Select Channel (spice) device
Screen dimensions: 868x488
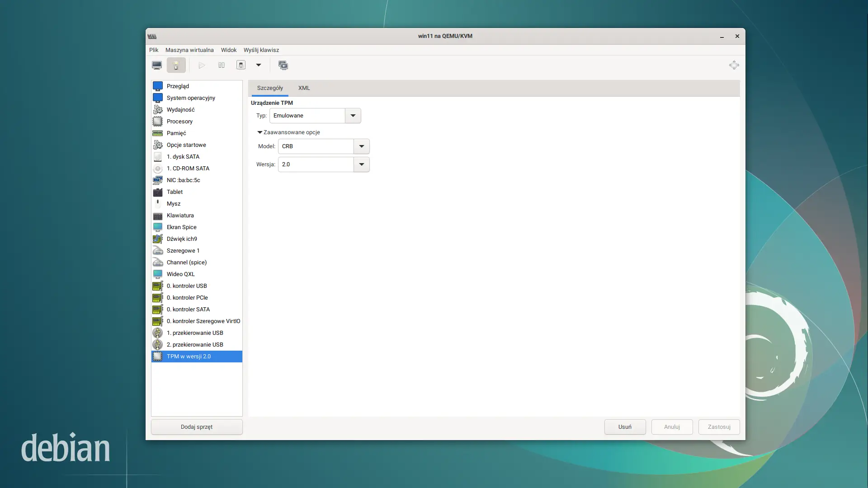click(197, 262)
